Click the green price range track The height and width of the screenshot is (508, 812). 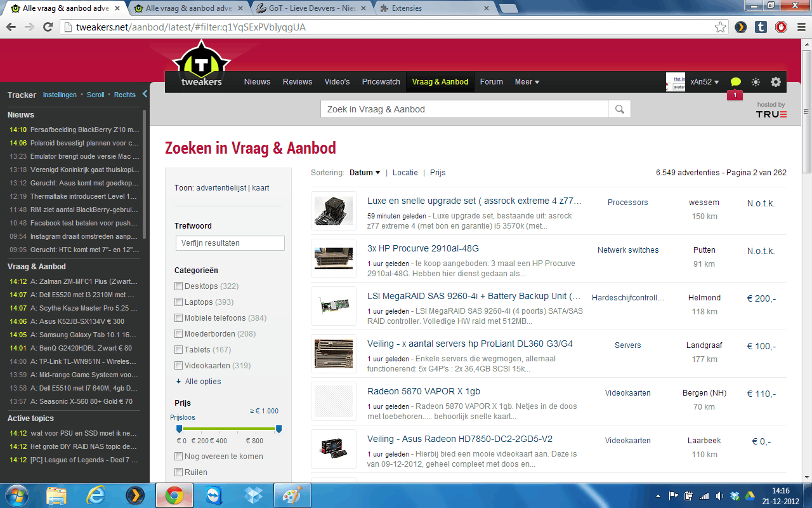pyautogui.click(x=229, y=429)
